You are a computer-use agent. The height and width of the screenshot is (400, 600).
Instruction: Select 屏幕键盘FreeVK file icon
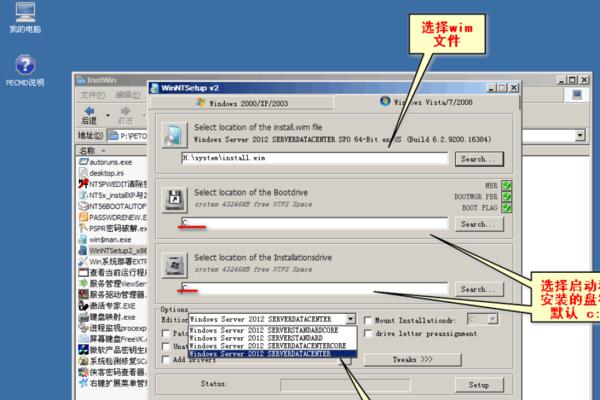83,339
